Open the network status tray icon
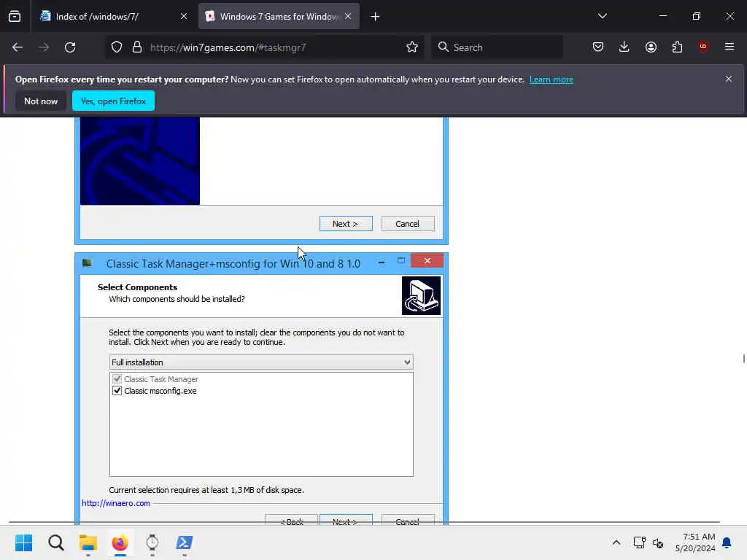Viewport: 747px width, 560px height. [x=639, y=542]
